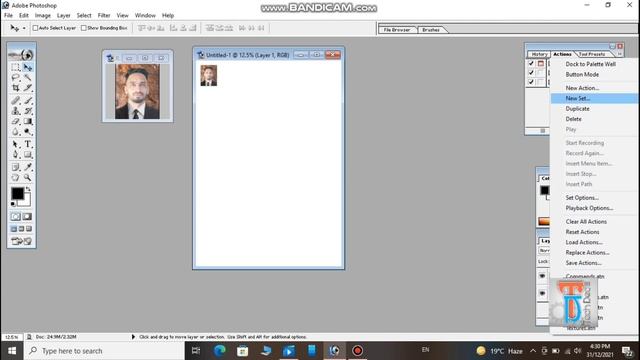The width and height of the screenshot is (640, 360).
Task: Open the status bar info arrow menu
Action: coord(133,337)
